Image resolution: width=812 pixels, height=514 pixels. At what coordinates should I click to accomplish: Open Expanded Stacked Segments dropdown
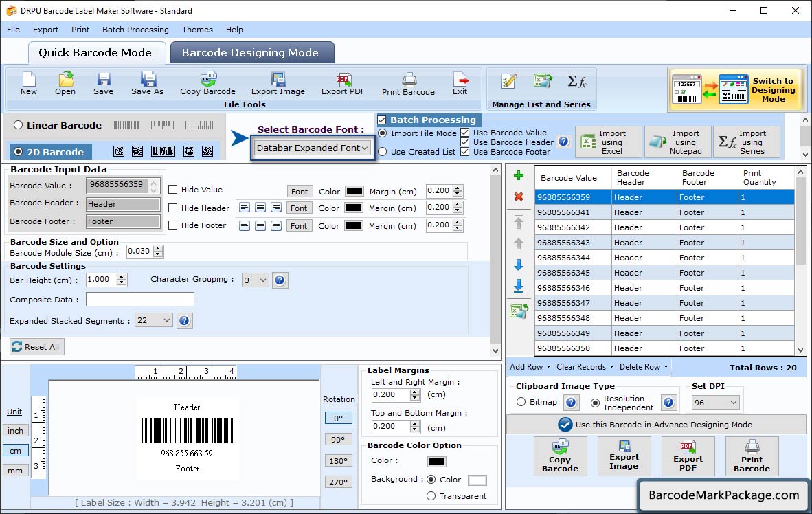click(x=153, y=321)
